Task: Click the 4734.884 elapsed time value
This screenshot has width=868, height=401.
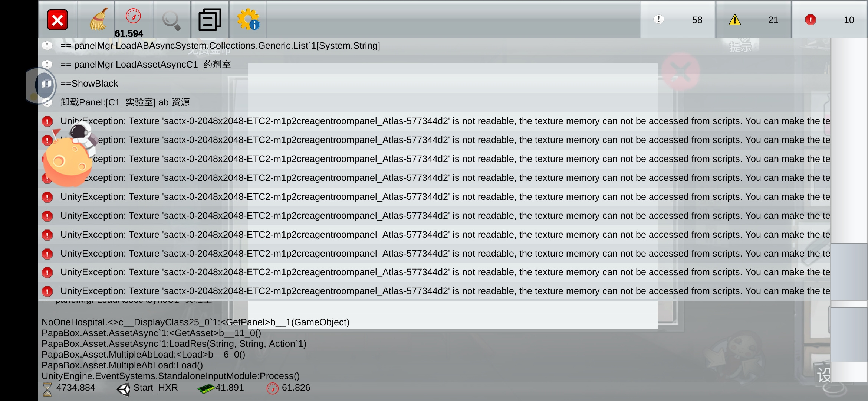Action: 76,388
